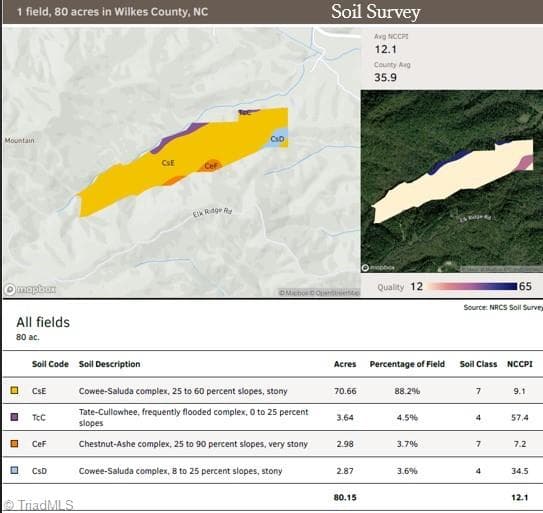The width and height of the screenshot is (543, 513).
Task: Open the satellite quality map thumbnail
Action: point(452,181)
